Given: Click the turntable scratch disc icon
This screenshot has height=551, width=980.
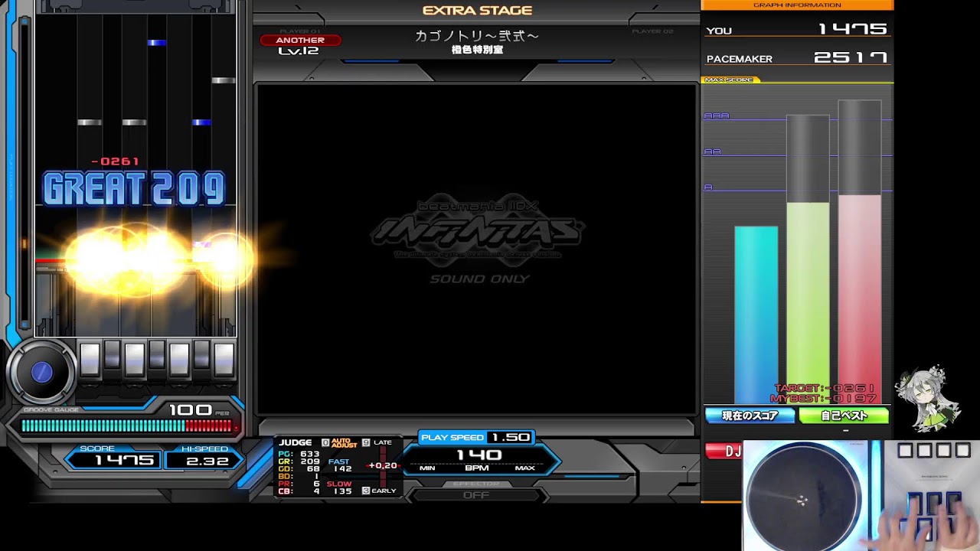Looking at the screenshot, I should tap(41, 373).
